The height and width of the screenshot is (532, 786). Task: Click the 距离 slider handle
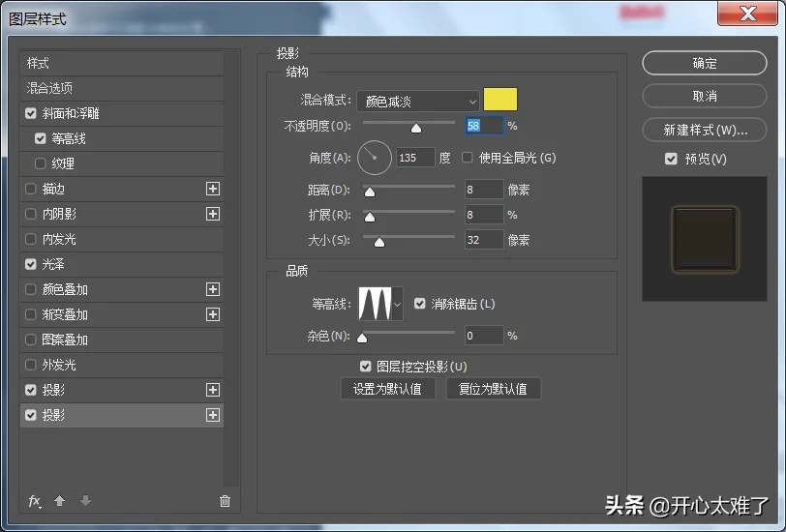click(370, 192)
